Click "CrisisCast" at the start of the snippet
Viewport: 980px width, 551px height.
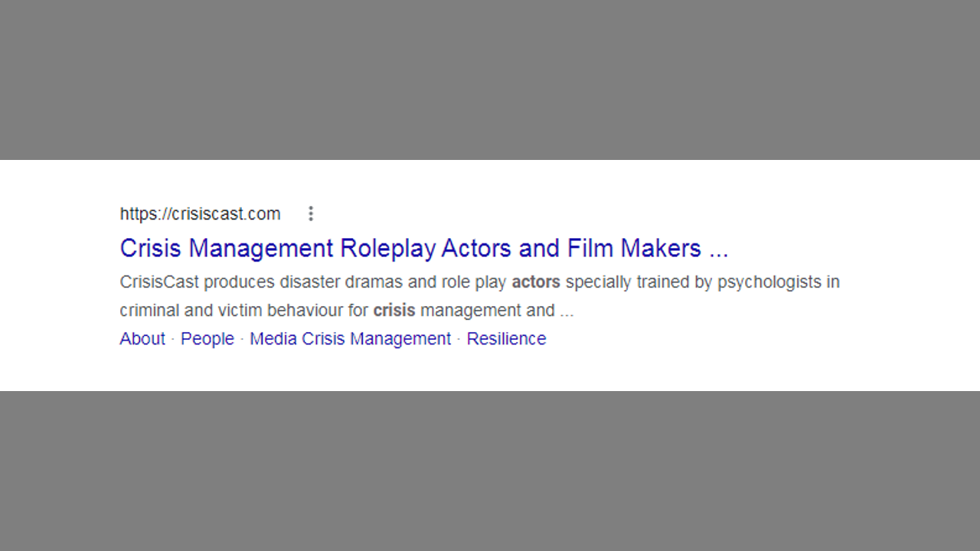click(x=159, y=282)
